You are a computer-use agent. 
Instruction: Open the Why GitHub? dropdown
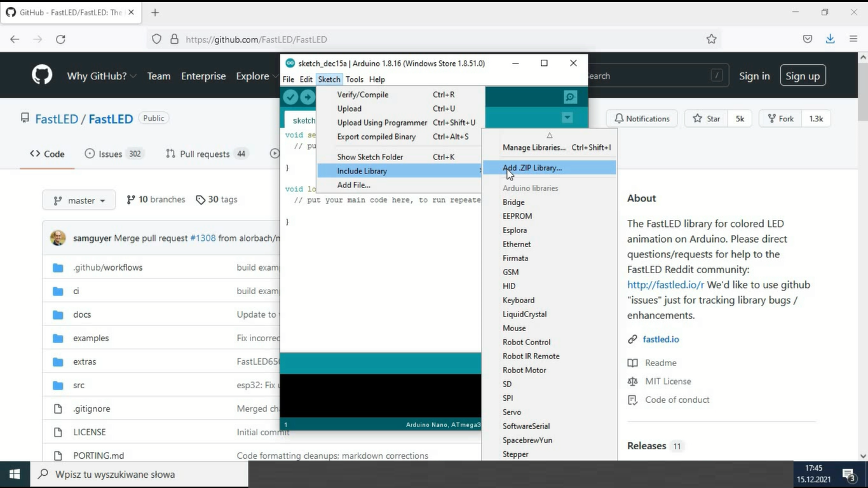(x=102, y=76)
